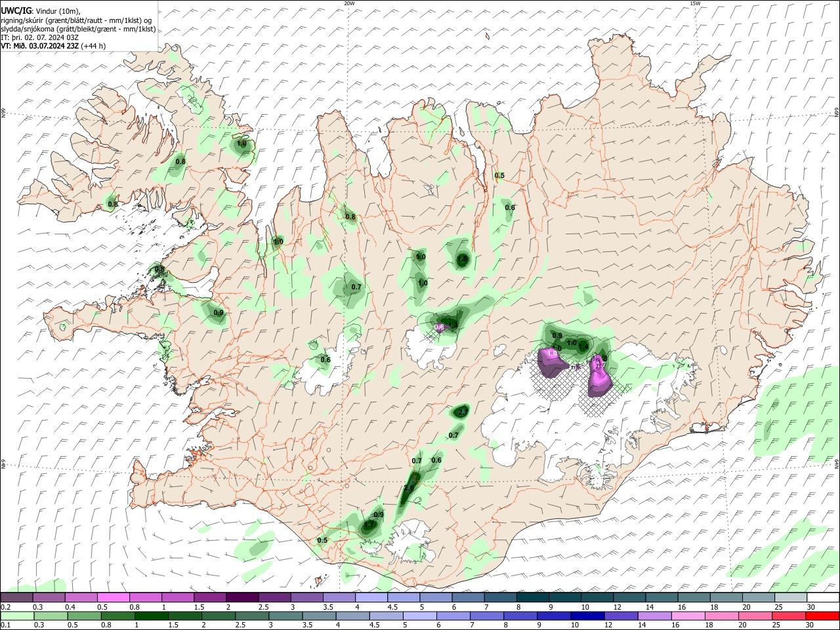Click the 2.0 precipitation value on the map
This screenshot has width=840, height=630.
pyautogui.click(x=409, y=488)
